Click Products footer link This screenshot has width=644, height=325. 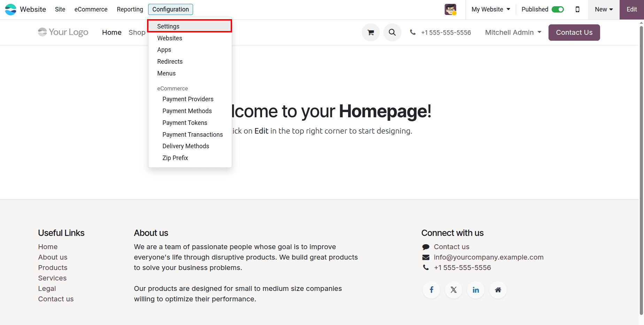pyautogui.click(x=53, y=268)
